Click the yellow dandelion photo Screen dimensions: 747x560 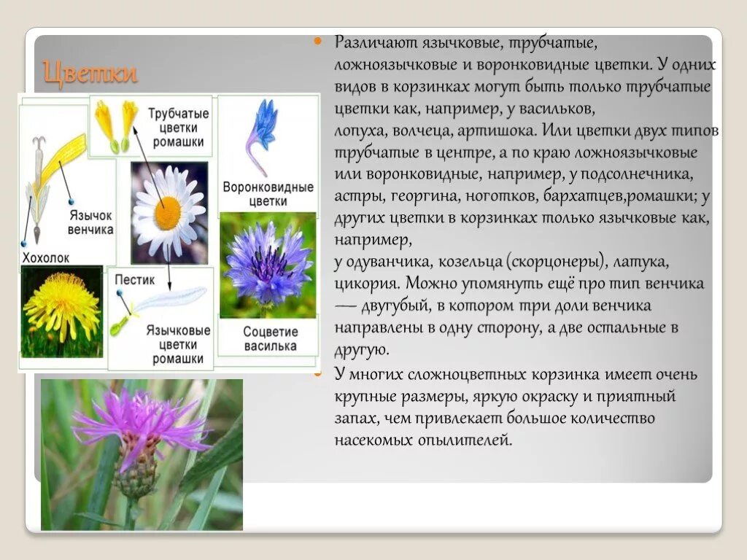click(61, 311)
